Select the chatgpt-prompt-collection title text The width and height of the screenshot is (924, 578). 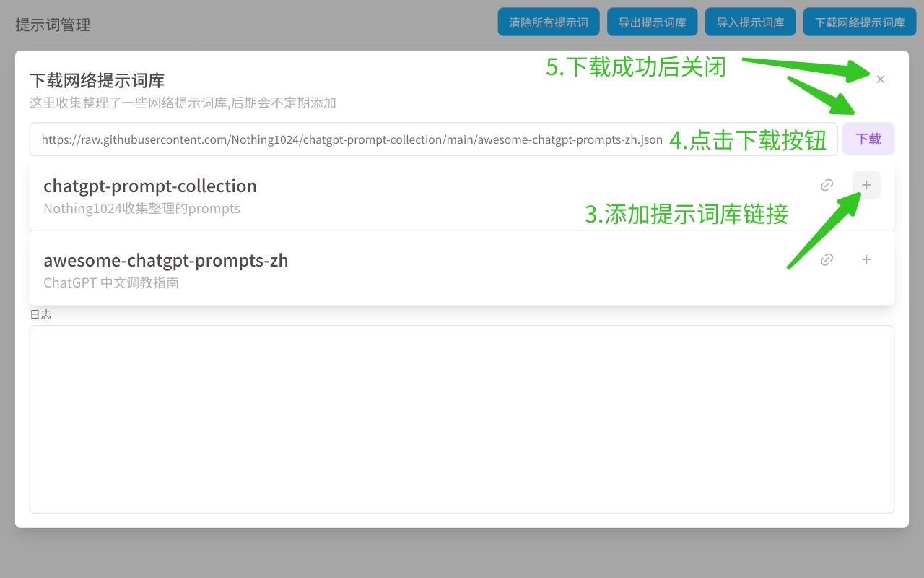point(150,186)
